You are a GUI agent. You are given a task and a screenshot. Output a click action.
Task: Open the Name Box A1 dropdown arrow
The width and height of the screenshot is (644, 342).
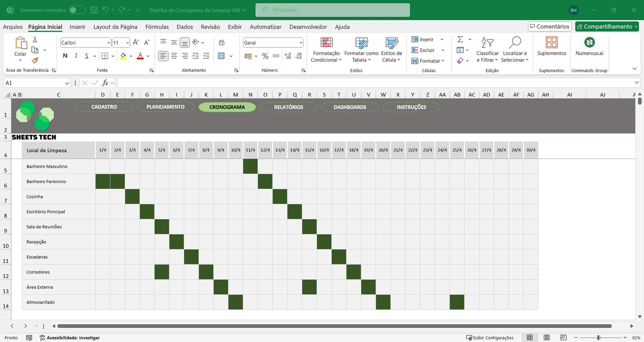tap(67, 83)
